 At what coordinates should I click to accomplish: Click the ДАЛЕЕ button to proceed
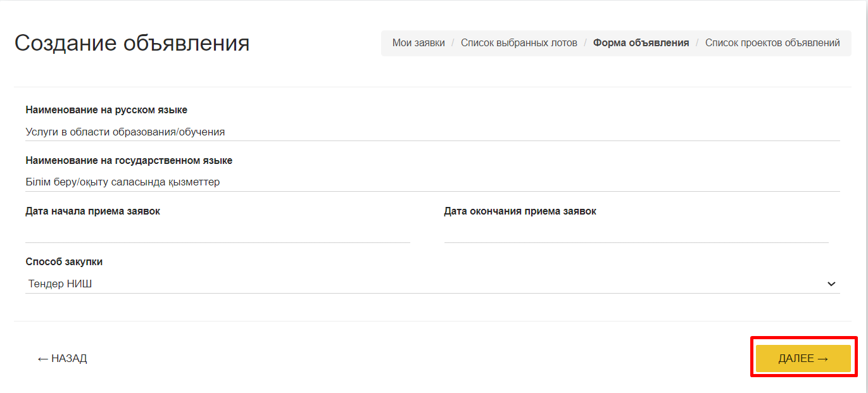pos(803,359)
